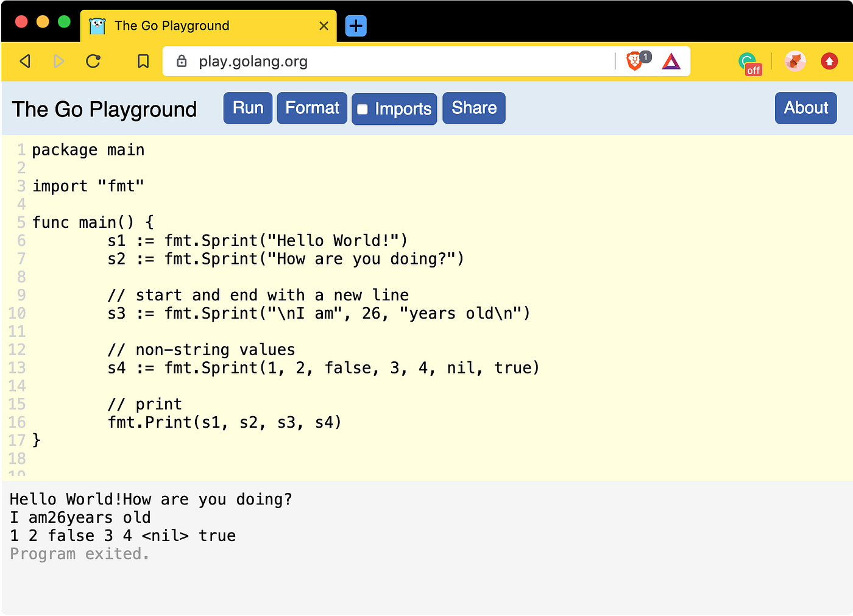853x616 pixels.
Task: Select the Go Playground browser tab
Action: coord(207,26)
